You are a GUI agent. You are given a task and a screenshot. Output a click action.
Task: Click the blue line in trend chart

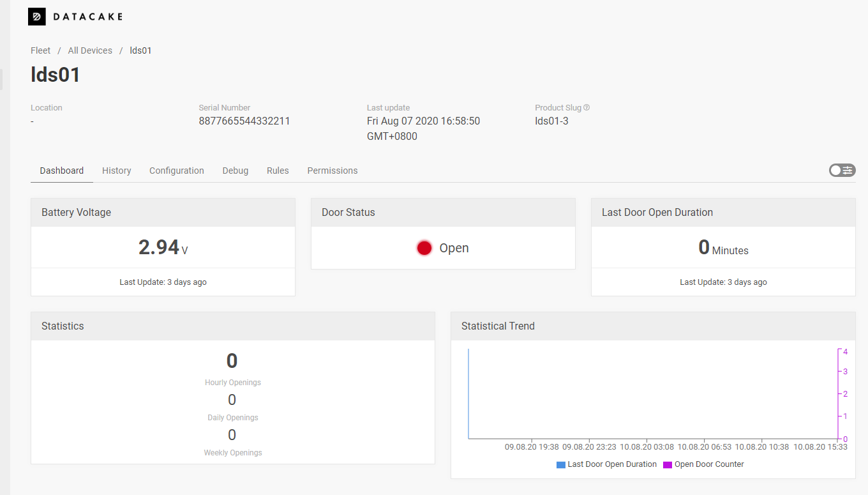[x=468, y=393]
